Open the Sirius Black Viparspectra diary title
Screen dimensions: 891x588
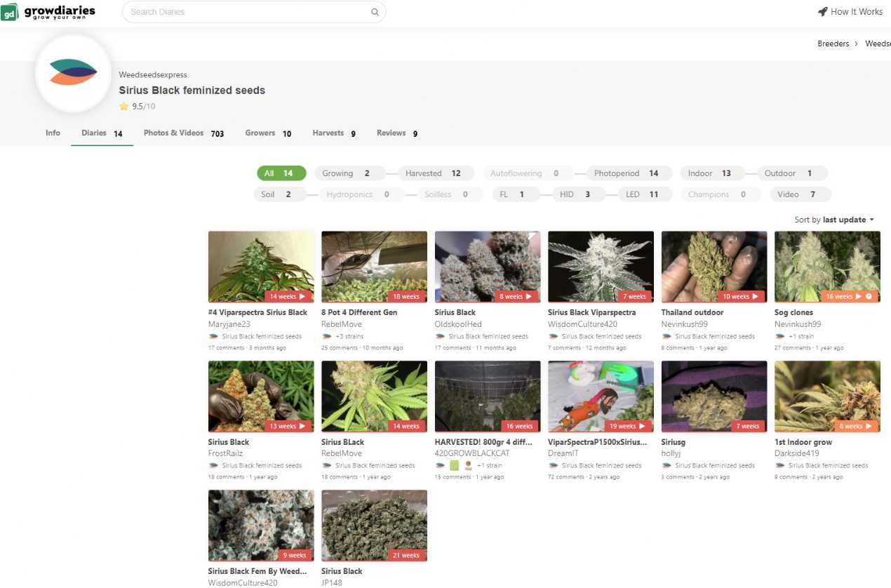pyautogui.click(x=591, y=312)
